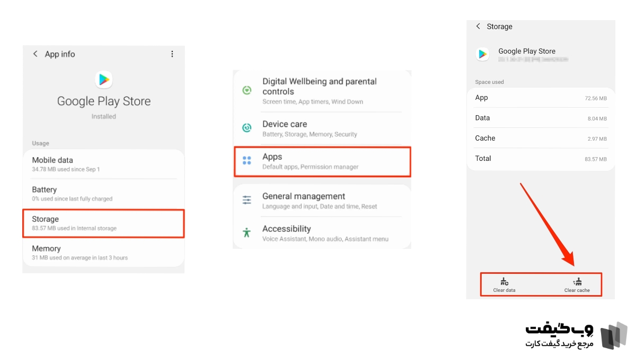Click the Installed status text
Viewport: 644px width, 363px height.
tap(104, 116)
